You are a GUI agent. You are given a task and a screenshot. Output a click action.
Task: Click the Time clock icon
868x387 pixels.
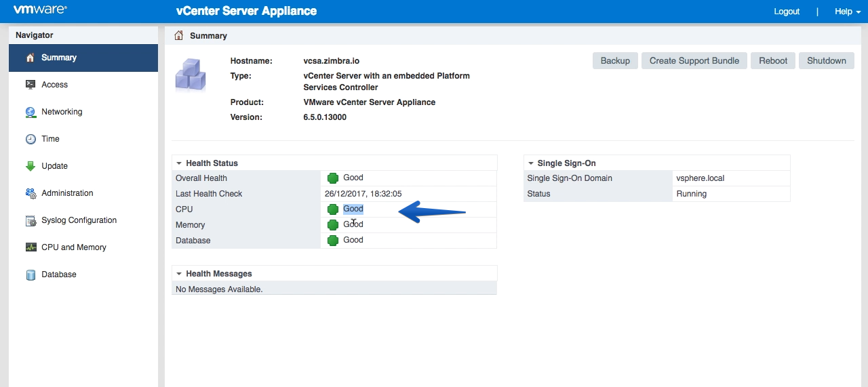(x=30, y=139)
